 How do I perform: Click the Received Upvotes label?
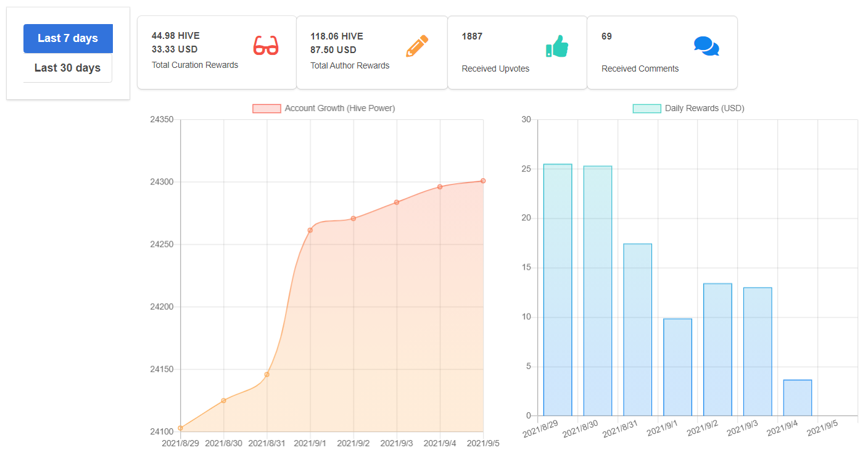[495, 69]
